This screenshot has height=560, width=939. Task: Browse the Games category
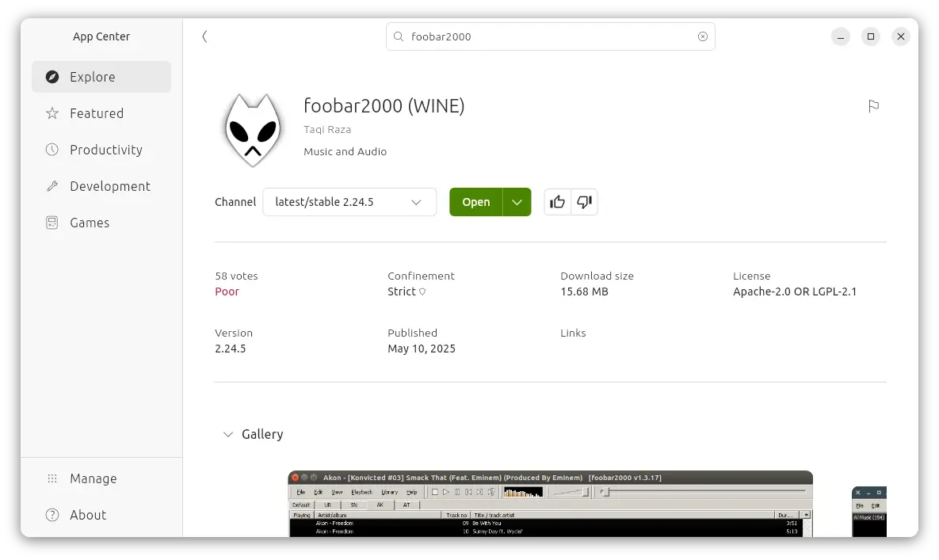click(x=101, y=223)
